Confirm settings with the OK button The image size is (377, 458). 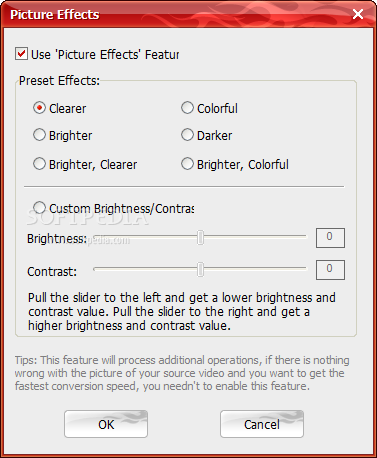106,424
